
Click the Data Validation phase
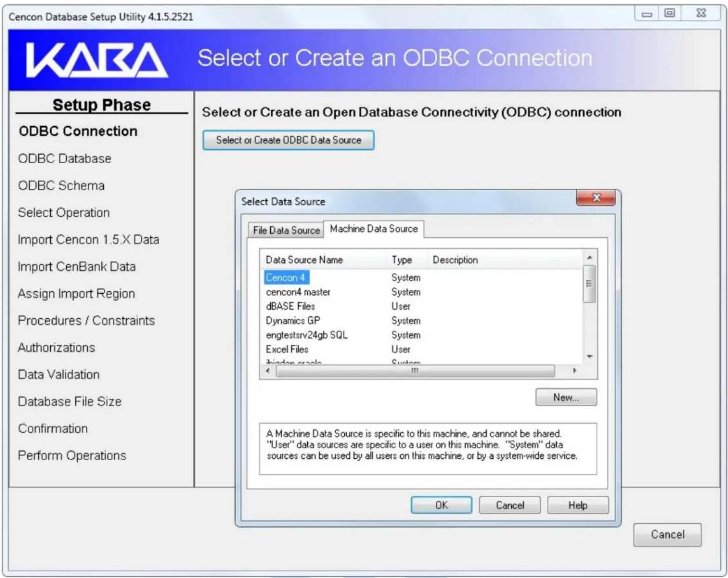coord(59,374)
